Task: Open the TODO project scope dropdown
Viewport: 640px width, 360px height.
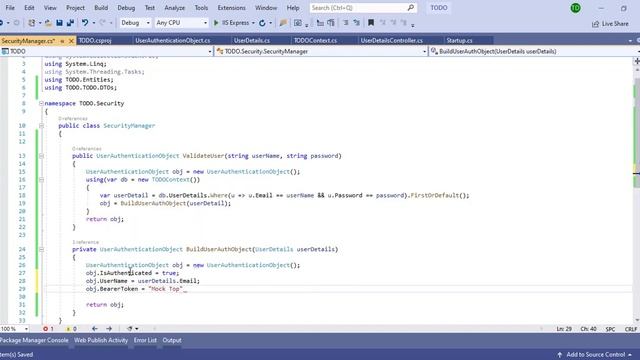Action: [x=106, y=51]
